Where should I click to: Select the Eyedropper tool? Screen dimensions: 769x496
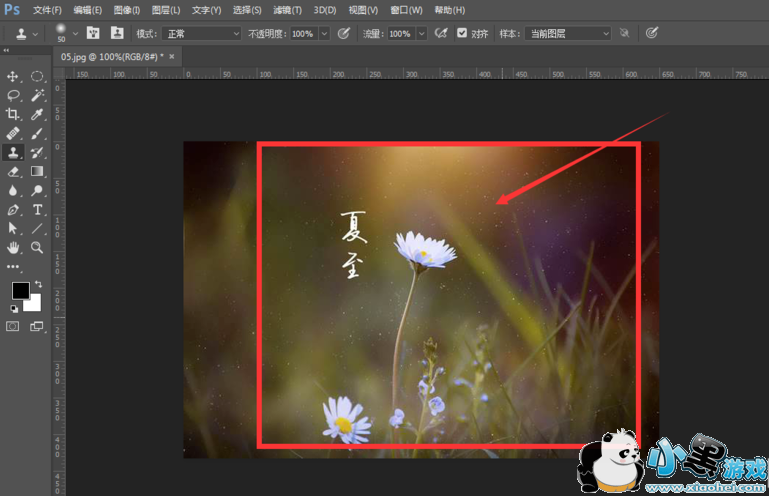coord(38,114)
